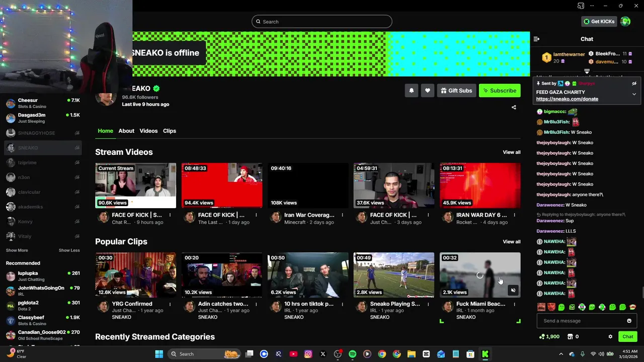Image resolution: width=644 pixels, height=362 pixels.
Task: Collapse the chat panel with arrow icon
Action: pos(536,39)
